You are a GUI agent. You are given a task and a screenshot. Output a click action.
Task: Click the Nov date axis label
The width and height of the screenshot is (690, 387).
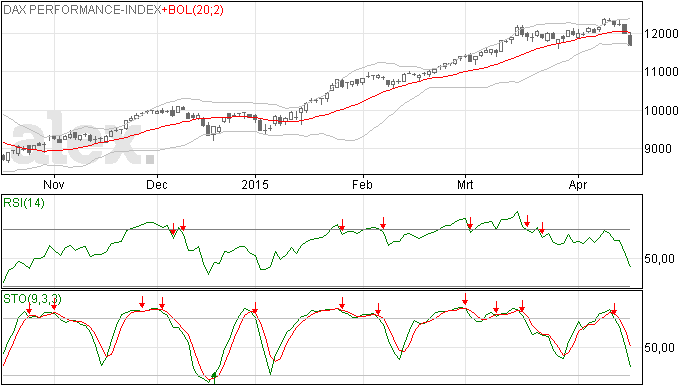pyautogui.click(x=54, y=184)
